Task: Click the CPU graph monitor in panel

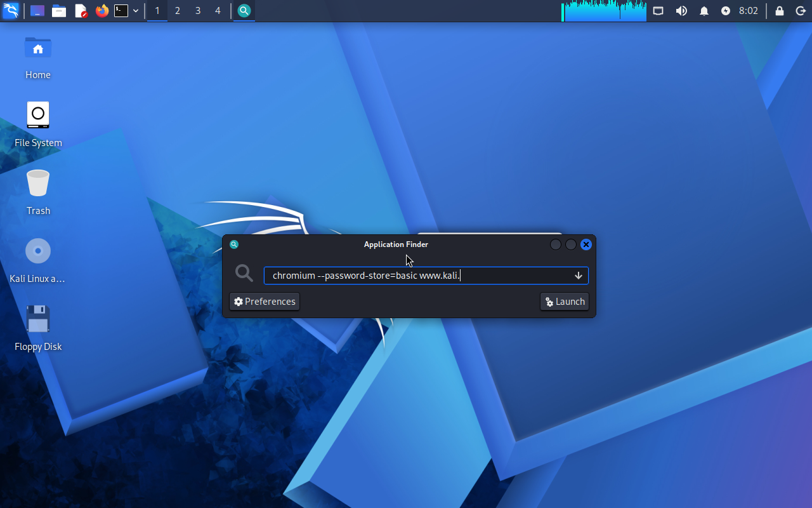Action: click(x=604, y=11)
